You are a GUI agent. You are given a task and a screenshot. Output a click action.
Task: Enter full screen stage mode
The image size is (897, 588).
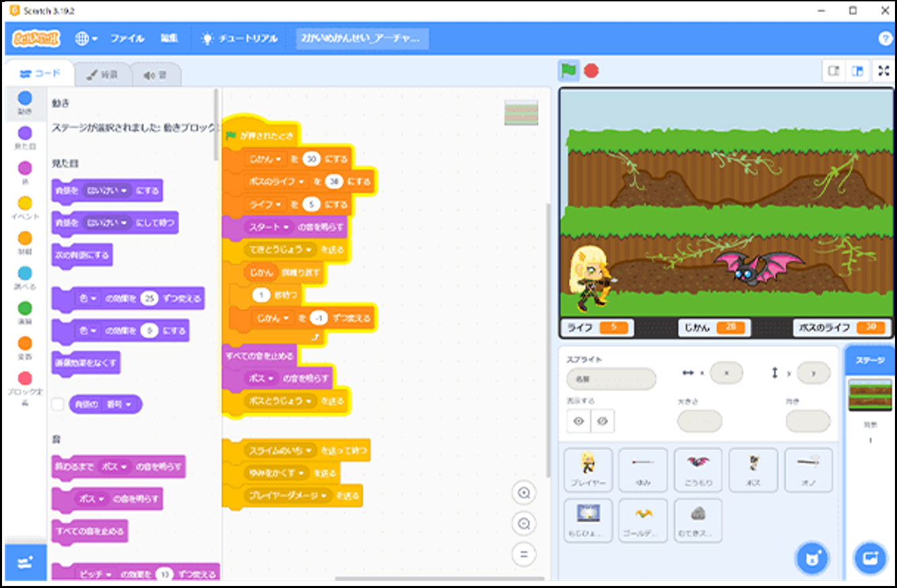pyautogui.click(x=884, y=71)
